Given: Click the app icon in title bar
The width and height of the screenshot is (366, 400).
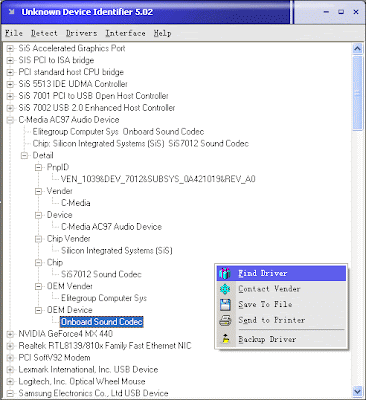Looking at the screenshot, I should [x=12, y=12].
